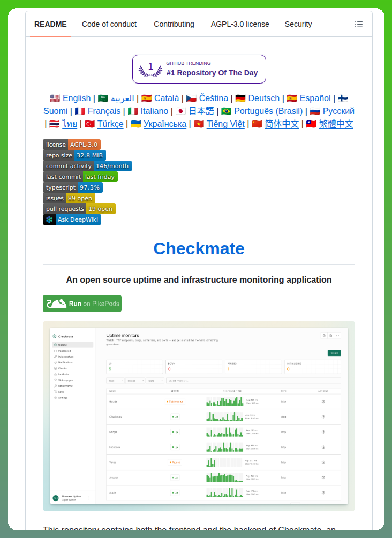Screen dimensions: 392x538
Task: Click the pull requests 19 open badge
Action: [x=79, y=209]
